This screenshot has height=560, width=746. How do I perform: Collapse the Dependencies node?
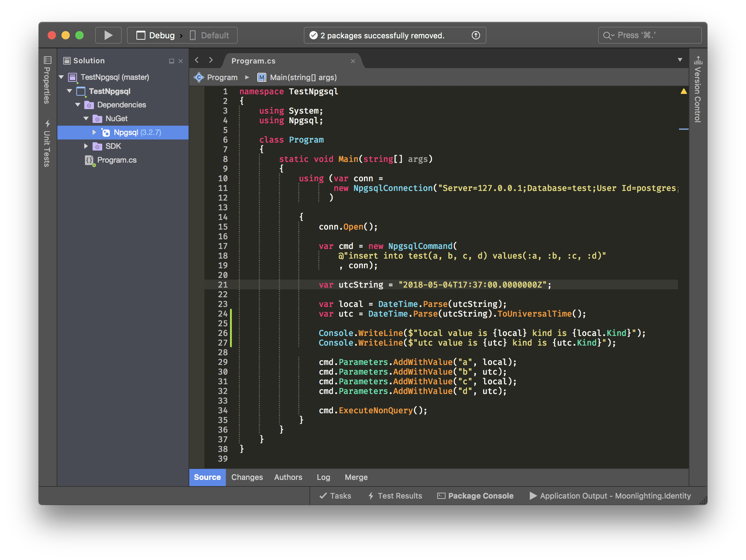pos(77,105)
